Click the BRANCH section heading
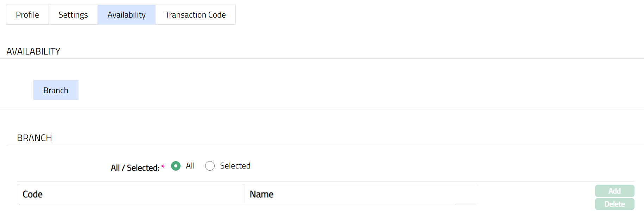Viewport: 644px width, 216px height. point(34,138)
